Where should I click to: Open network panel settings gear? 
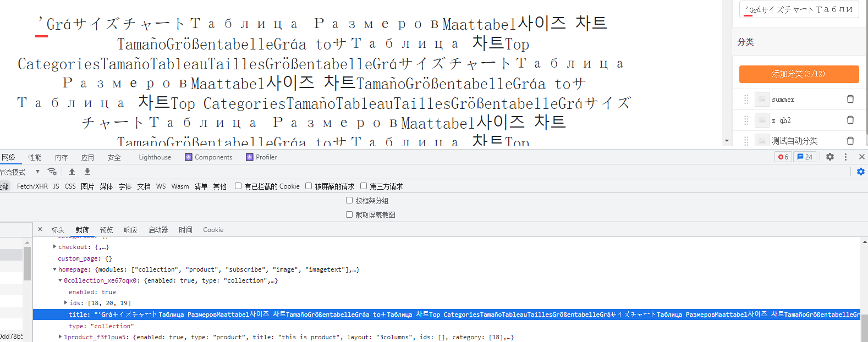click(861, 172)
